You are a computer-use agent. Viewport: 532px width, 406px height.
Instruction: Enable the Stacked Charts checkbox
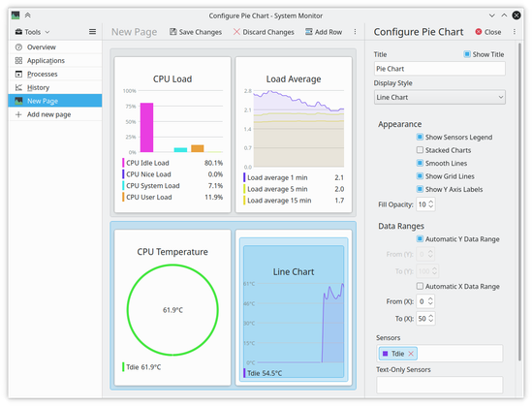[420, 150]
